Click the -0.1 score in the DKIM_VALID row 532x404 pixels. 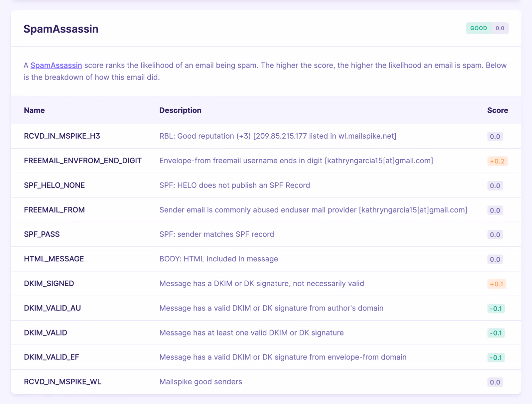496,333
